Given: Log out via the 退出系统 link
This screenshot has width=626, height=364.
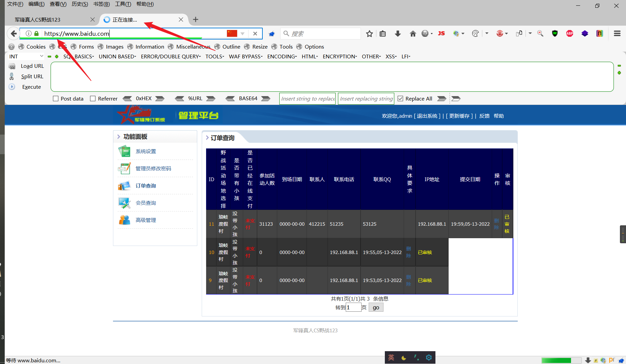Looking at the screenshot, I should point(426,116).
